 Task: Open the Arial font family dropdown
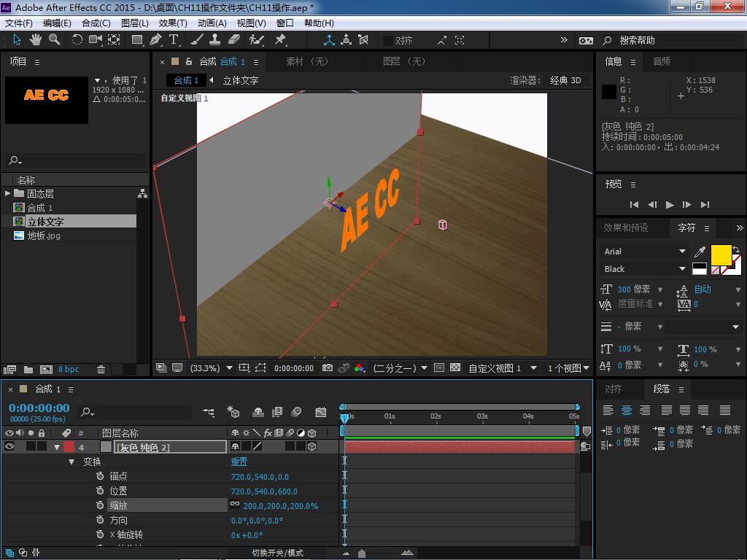(643, 252)
